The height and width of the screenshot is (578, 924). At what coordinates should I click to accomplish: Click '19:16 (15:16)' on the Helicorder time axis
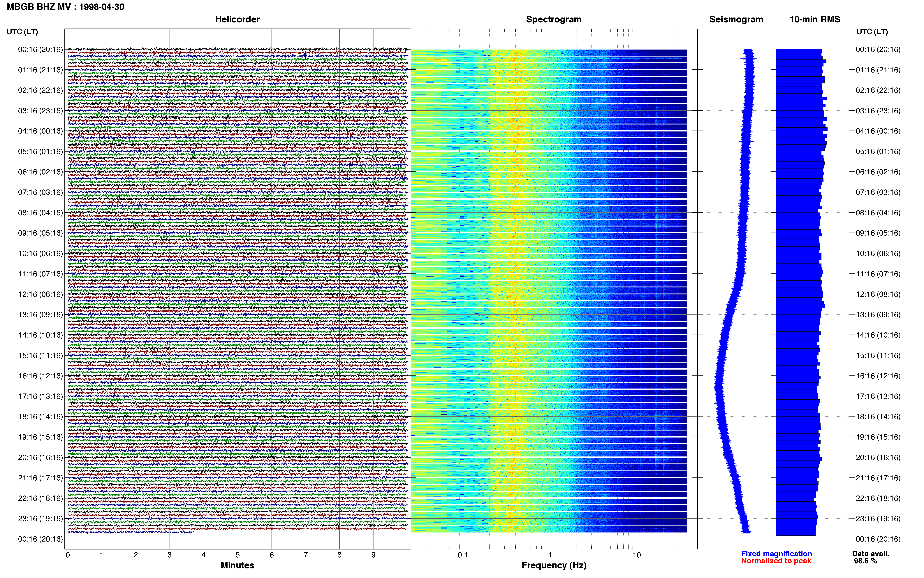(41, 437)
